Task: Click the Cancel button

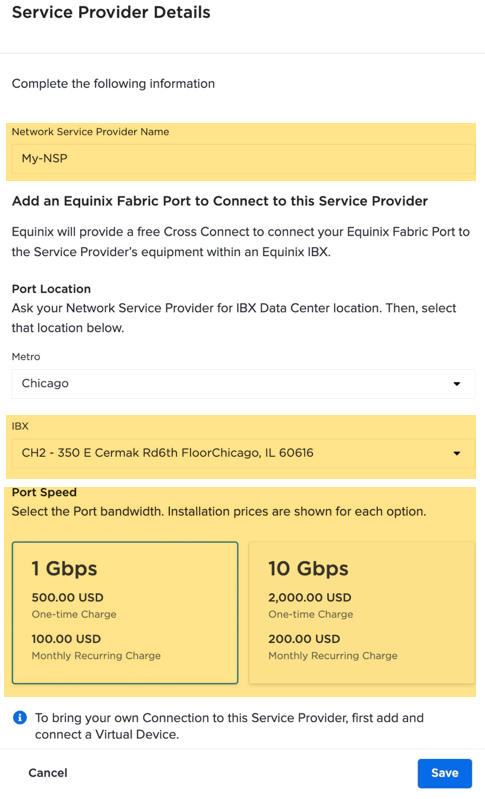Action: pyautogui.click(x=48, y=773)
